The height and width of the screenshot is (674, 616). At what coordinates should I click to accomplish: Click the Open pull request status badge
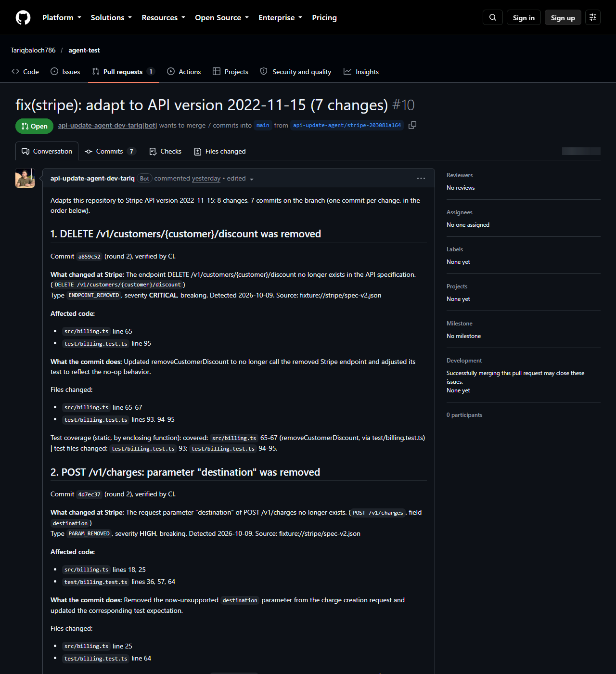[x=35, y=126]
